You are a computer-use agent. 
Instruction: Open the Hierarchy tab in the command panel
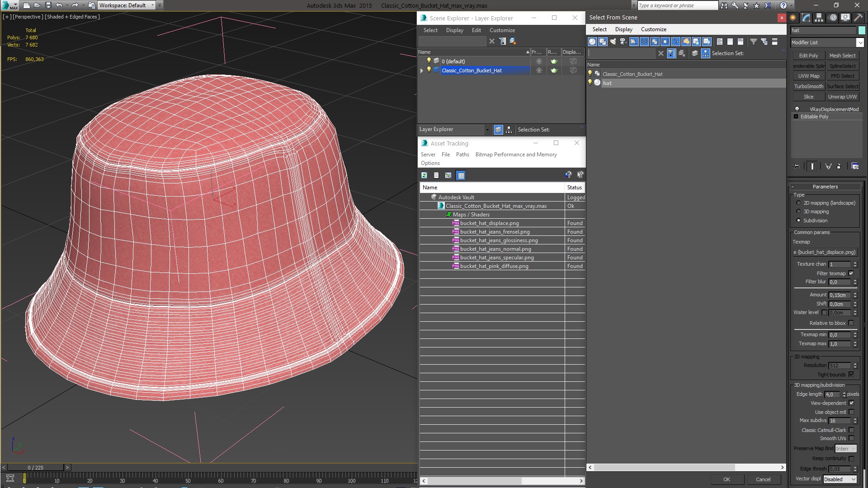819,18
